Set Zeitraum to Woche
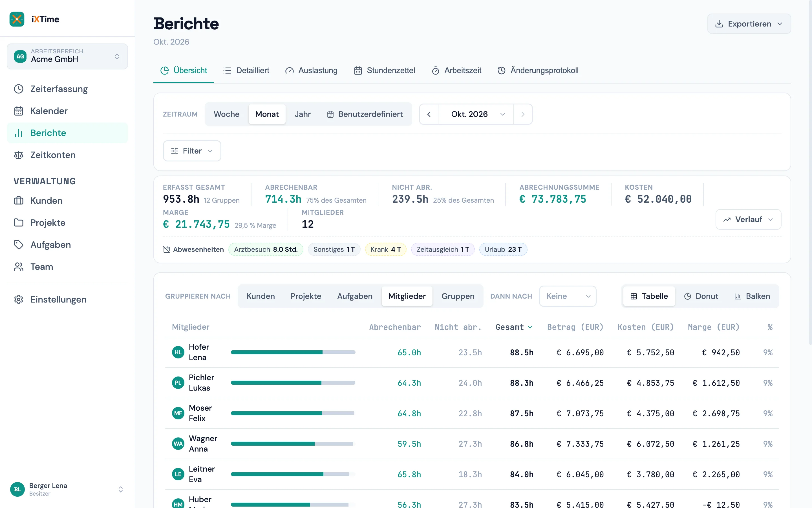Viewport: 812px width, 508px height. coord(226,114)
